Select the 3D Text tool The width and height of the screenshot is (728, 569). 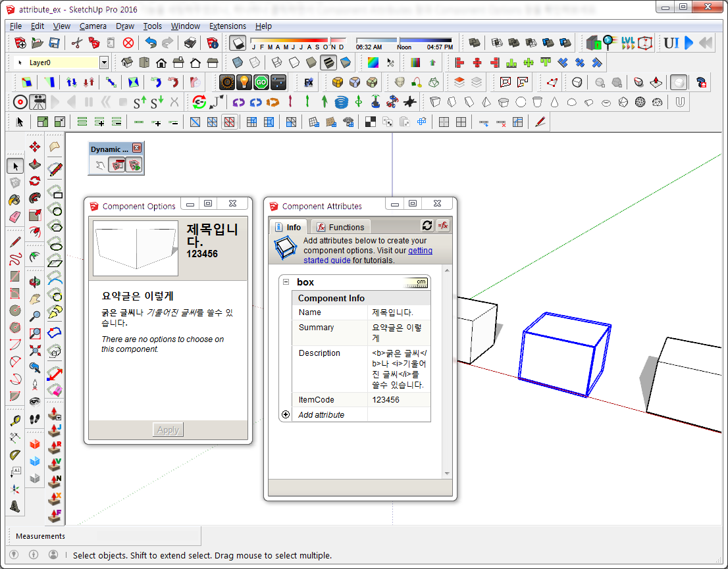tap(15, 507)
